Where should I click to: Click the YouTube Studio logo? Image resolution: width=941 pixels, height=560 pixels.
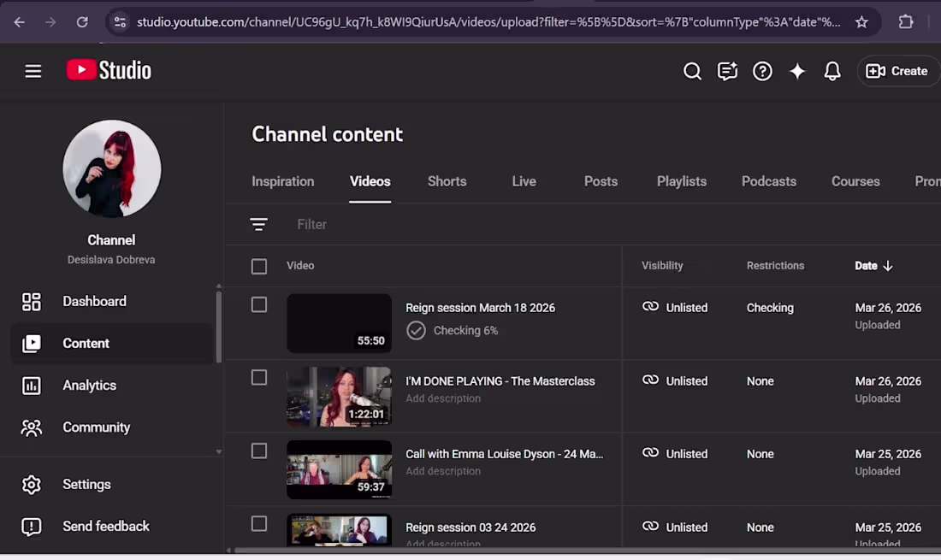109,70
